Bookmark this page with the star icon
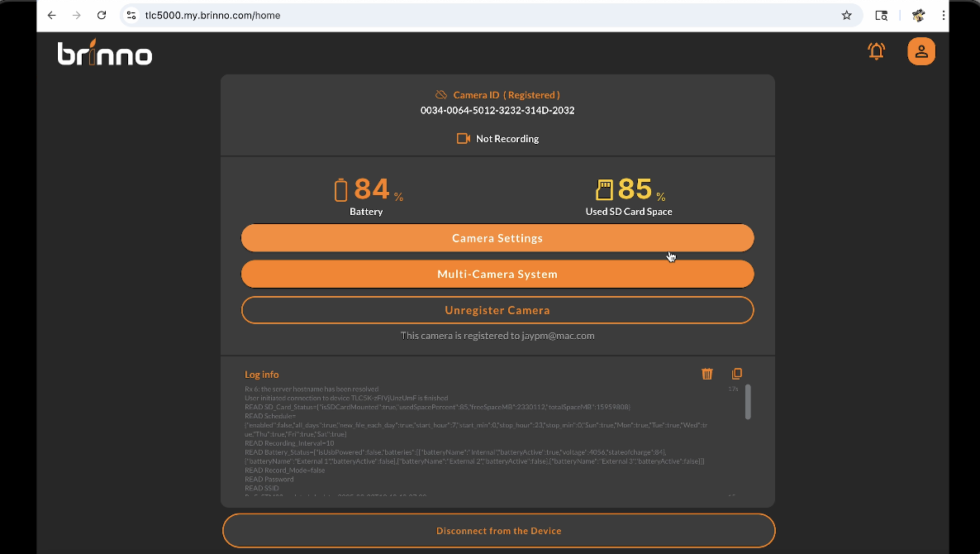The height and width of the screenshot is (554, 980). pyautogui.click(x=846, y=15)
